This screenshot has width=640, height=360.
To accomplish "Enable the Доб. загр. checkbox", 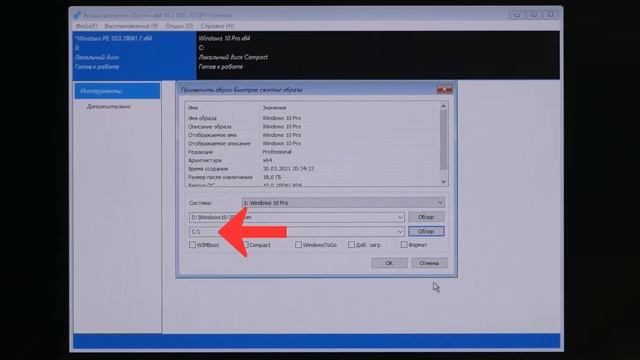I will (351, 245).
